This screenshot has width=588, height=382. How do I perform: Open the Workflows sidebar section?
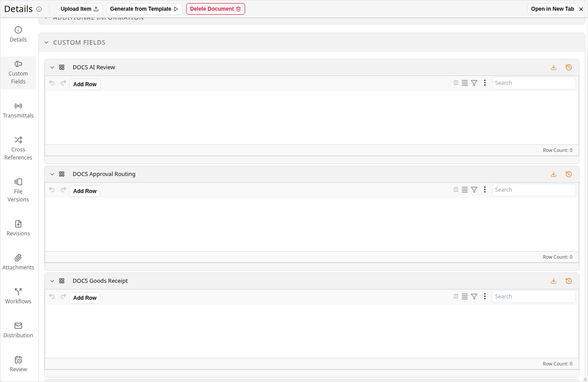(x=18, y=296)
